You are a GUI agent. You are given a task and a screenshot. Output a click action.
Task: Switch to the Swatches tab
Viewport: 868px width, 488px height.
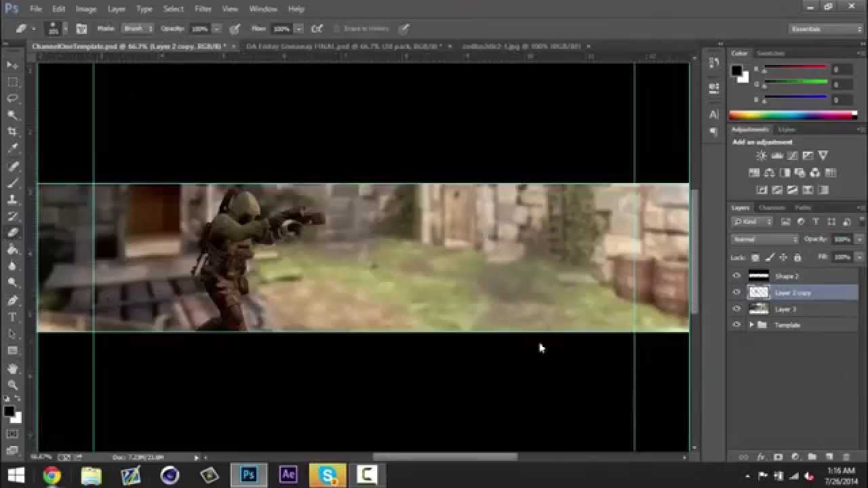click(x=770, y=53)
